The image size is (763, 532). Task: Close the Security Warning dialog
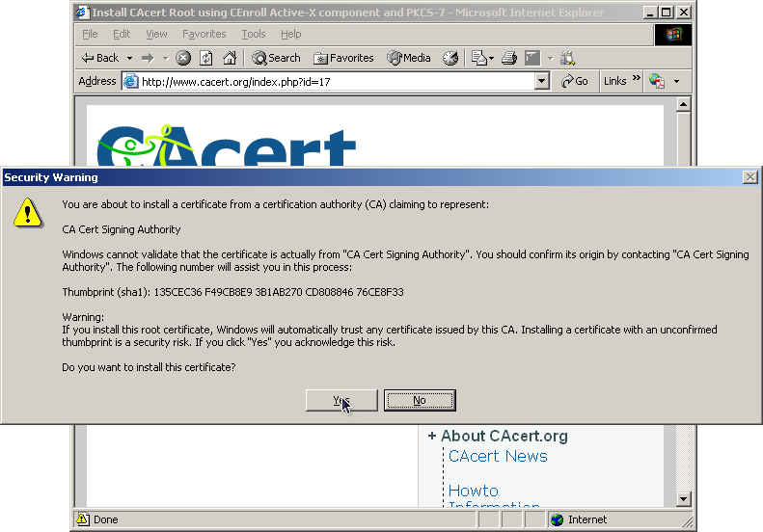point(750,177)
